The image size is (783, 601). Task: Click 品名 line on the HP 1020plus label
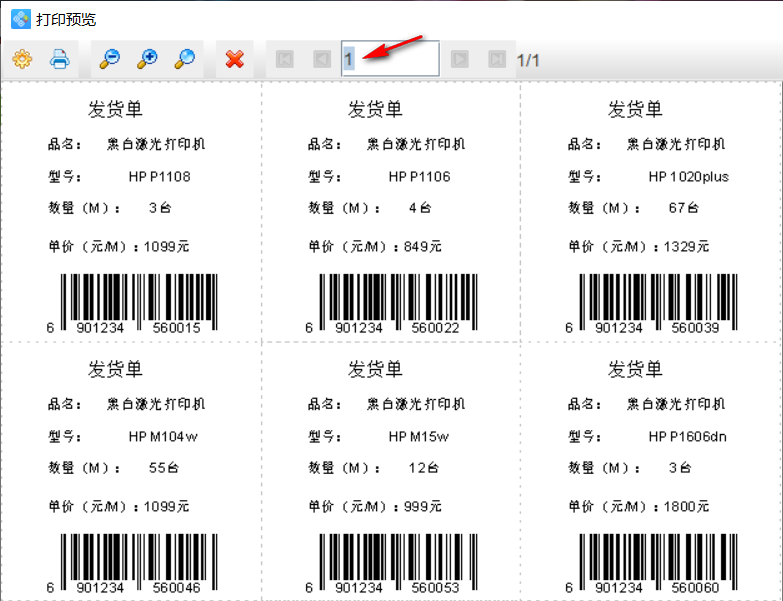(647, 144)
